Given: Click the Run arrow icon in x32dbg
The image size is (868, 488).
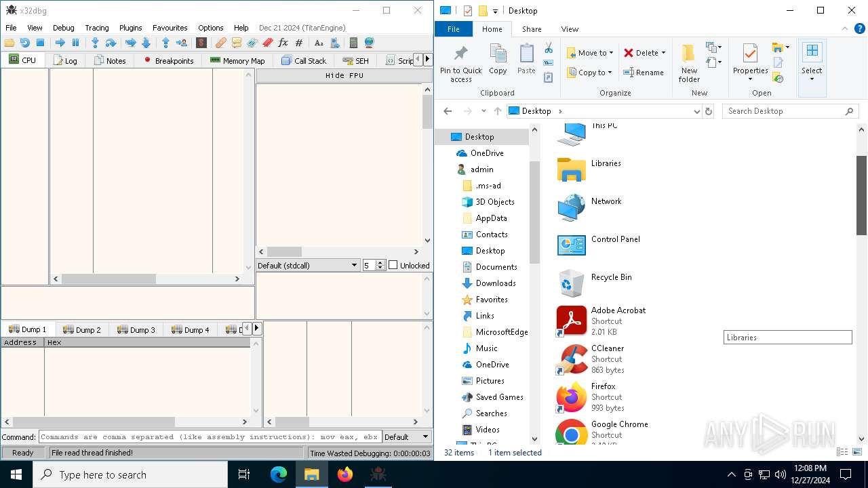Looking at the screenshot, I should tap(60, 43).
